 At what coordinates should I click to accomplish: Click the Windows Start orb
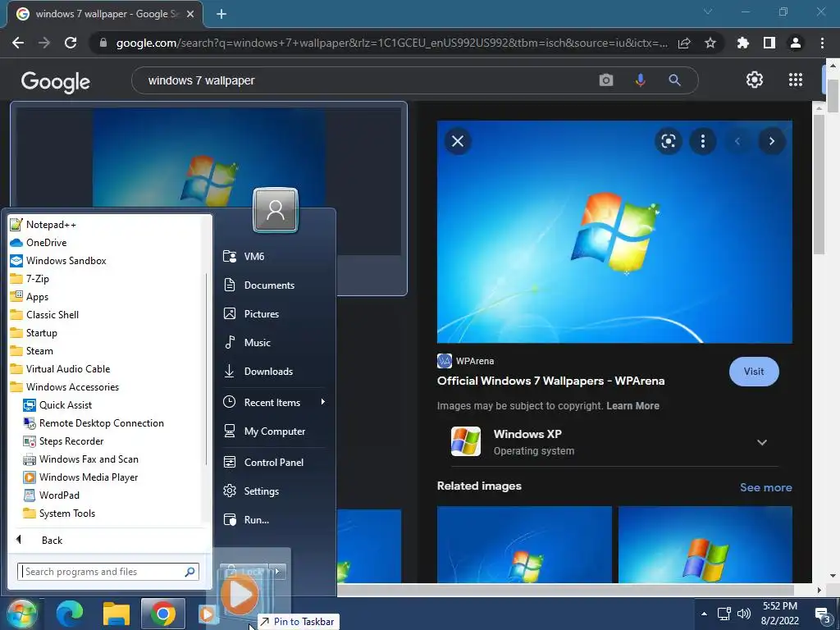tap(21, 614)
